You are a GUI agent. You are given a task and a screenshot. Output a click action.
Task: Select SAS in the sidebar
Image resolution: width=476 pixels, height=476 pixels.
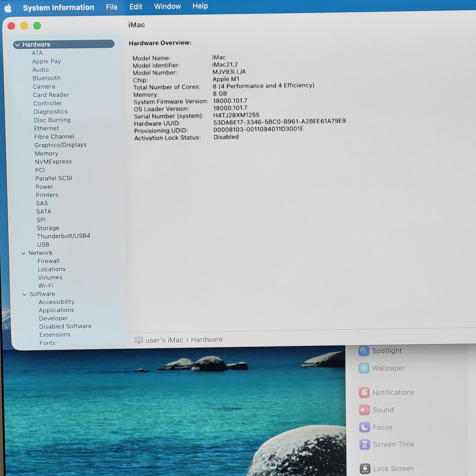tap(42, 204)
